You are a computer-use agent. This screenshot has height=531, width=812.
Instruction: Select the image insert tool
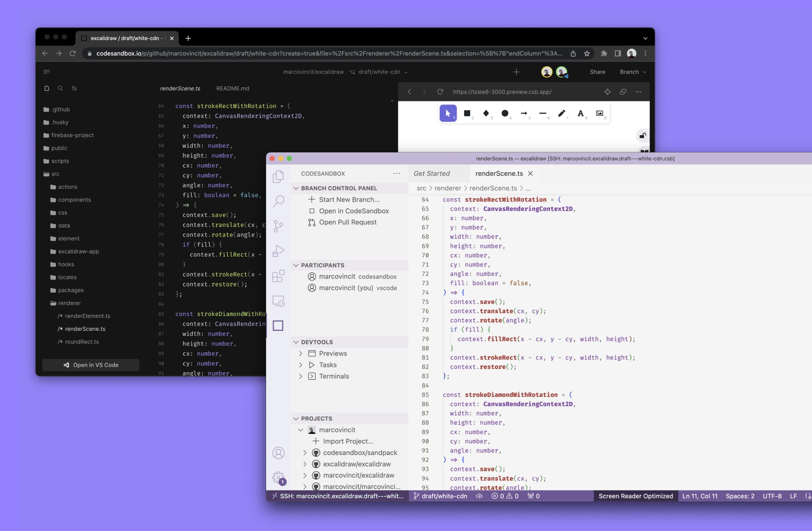point(599,113)
